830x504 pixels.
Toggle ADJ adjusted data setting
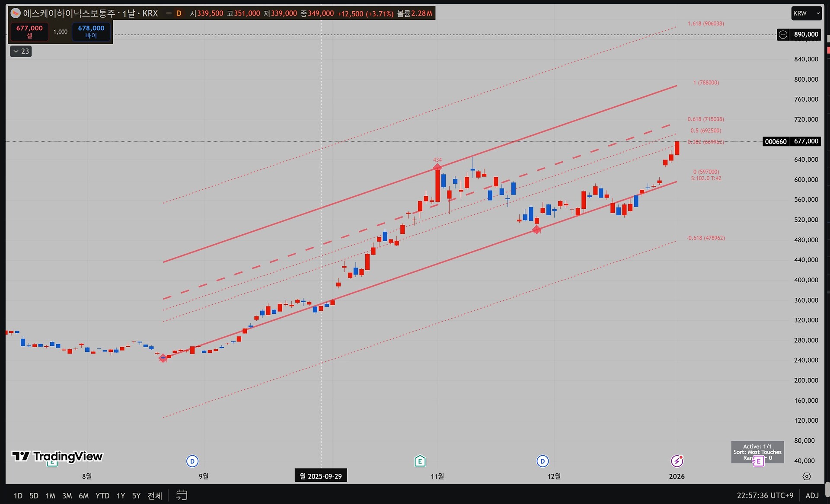click(812, 495)
